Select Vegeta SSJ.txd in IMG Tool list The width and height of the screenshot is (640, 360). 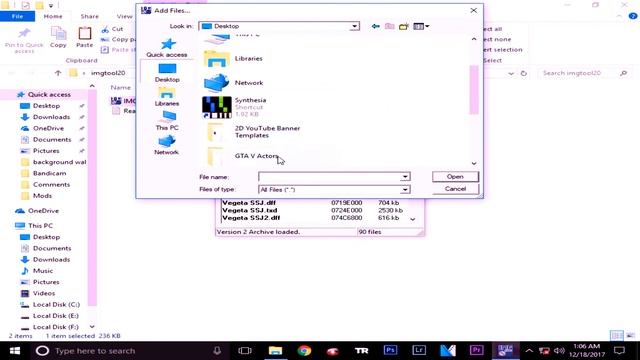(x=249, y=210)
